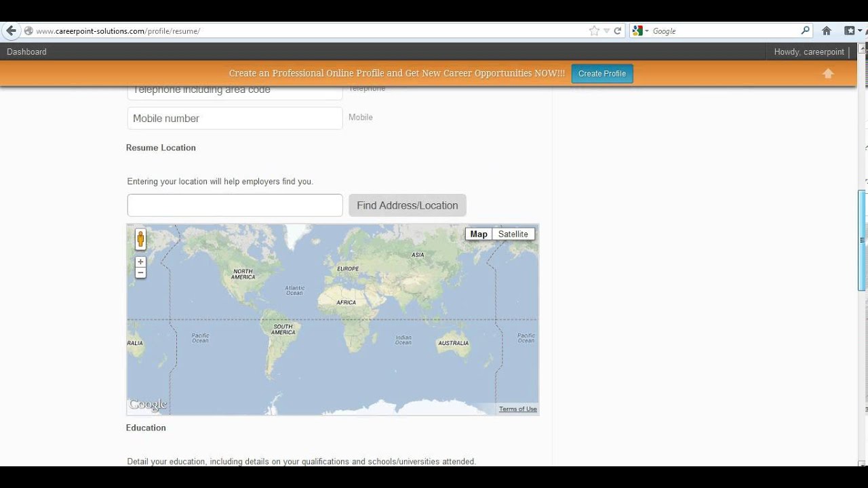
Task: Click SOUTH AMERICA label on the map
Action: point(283,329)
